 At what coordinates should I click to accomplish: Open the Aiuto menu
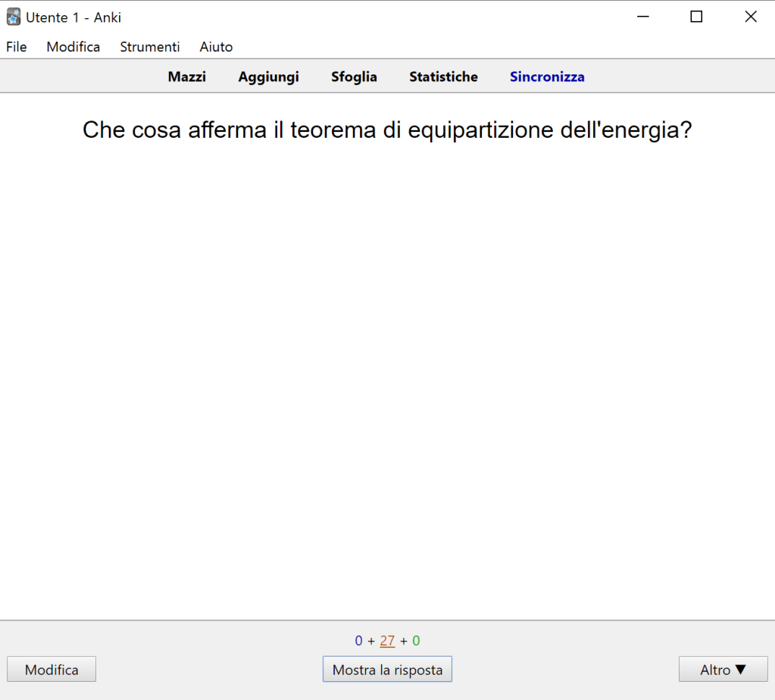point(216,47)
